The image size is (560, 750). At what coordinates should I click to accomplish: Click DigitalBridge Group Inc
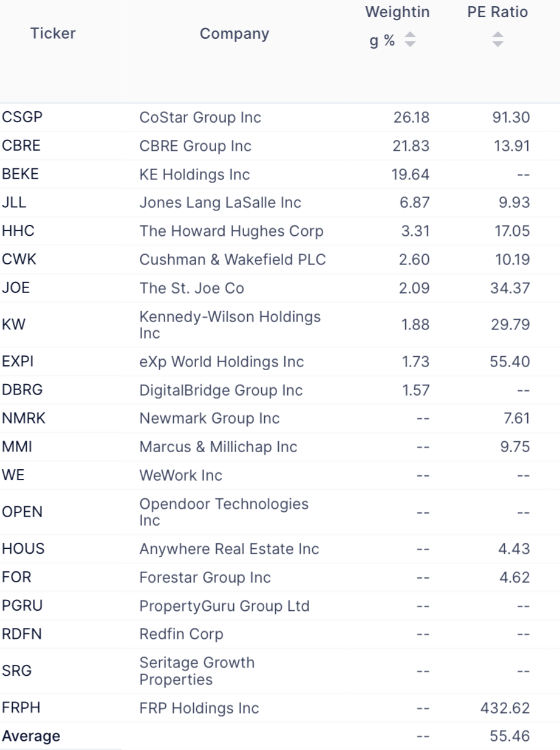[221, 390]
